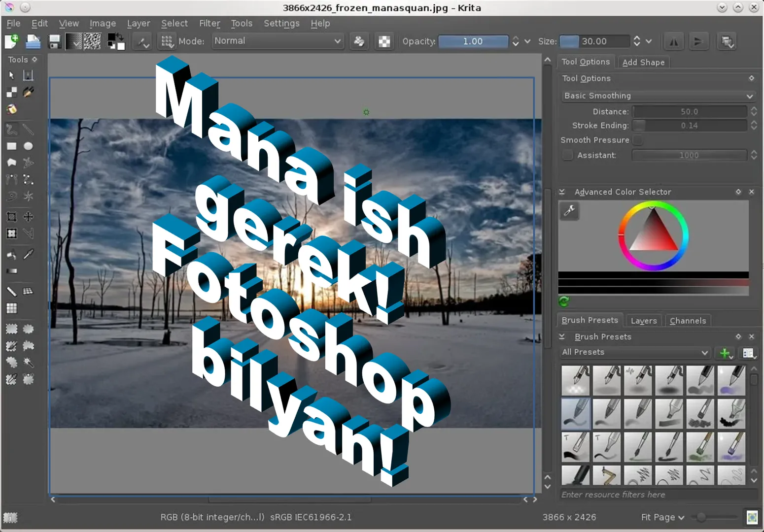Viewport: 764px width, 532px height.
Task: Toggle horizontal mirror painting button
Action: pos(673,42)
